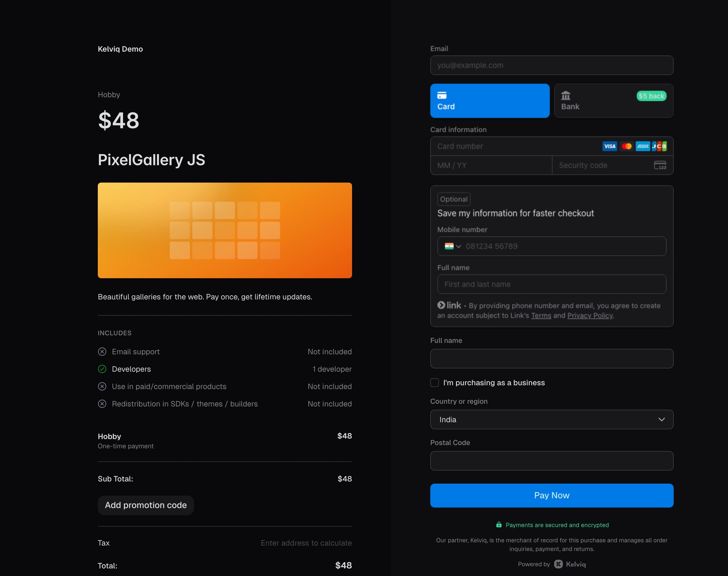Focus the Mobile number field
Image resolution: width=728 pixels, height=576 pixels.
click(x=552, y=246)
